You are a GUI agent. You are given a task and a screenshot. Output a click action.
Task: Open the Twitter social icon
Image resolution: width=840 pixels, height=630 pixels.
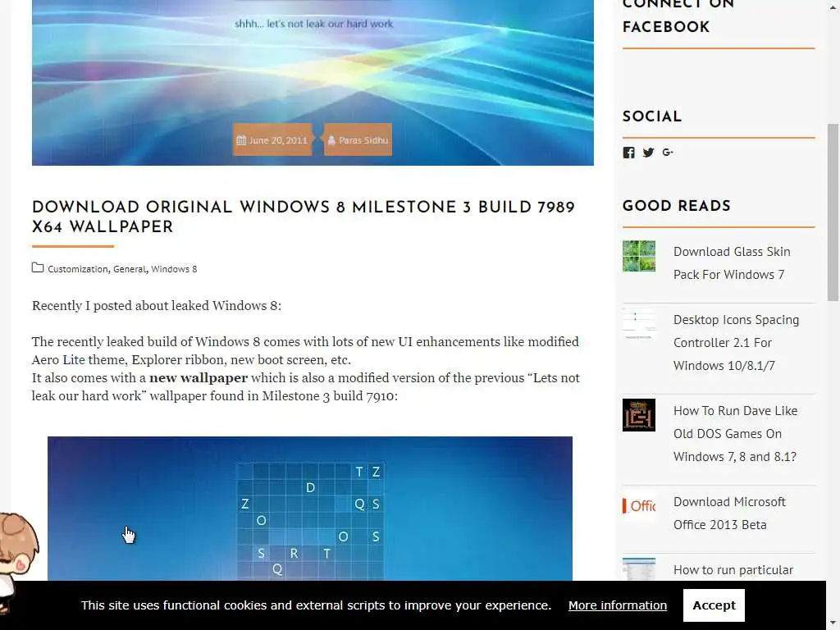(648, 153)
